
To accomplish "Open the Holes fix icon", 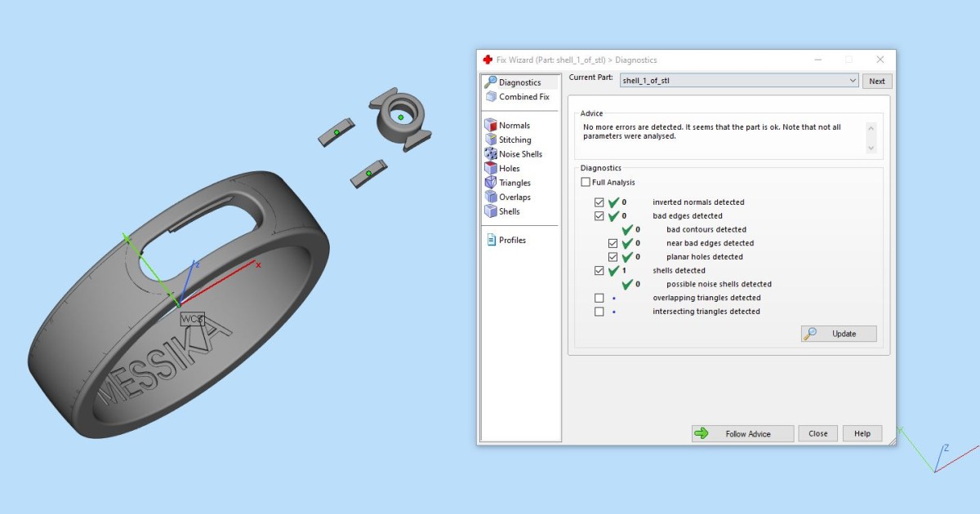I will click(x=491, y=168).
